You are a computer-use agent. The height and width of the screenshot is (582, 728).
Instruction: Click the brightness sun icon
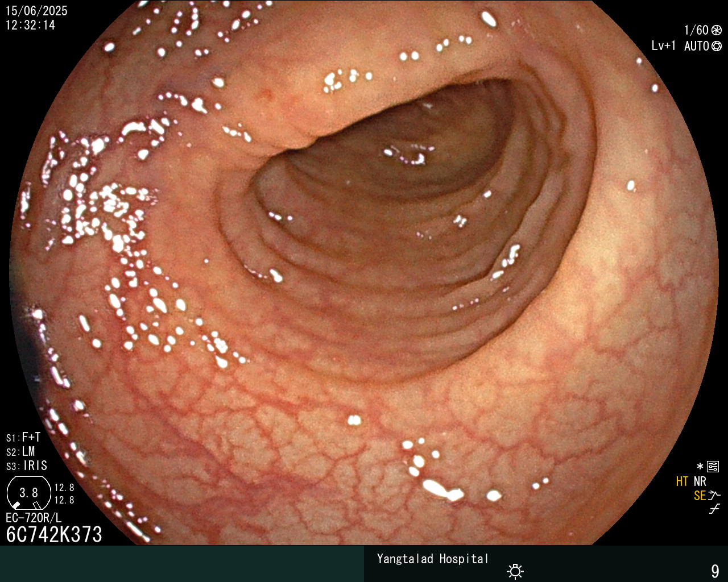tap(515, 571)
